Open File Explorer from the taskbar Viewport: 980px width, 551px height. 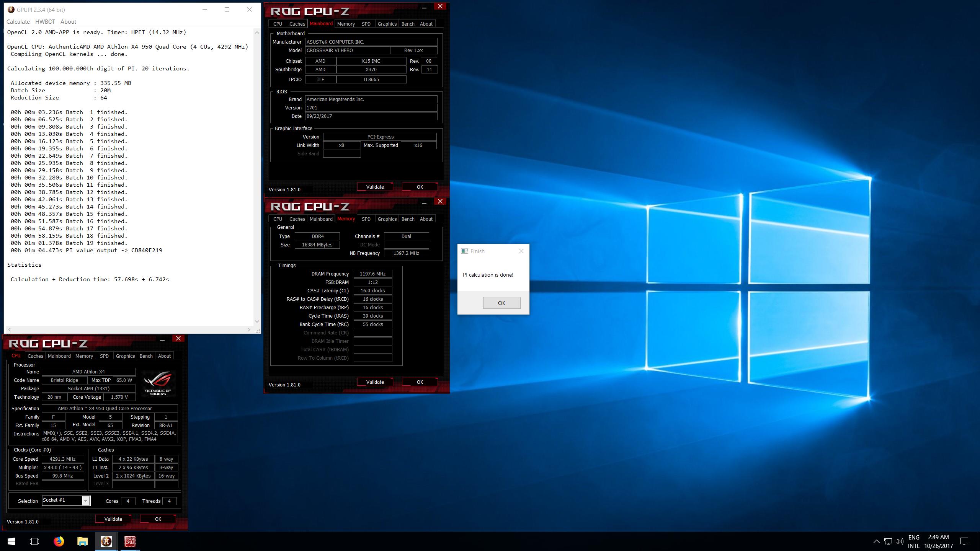(x=82, y=541)
